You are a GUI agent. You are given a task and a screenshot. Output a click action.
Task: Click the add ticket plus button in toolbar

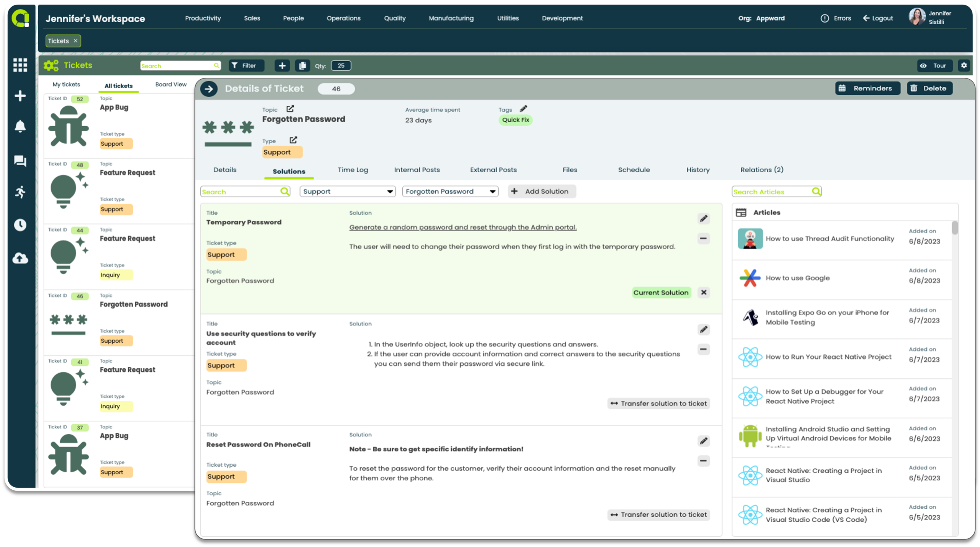point(282,66)
